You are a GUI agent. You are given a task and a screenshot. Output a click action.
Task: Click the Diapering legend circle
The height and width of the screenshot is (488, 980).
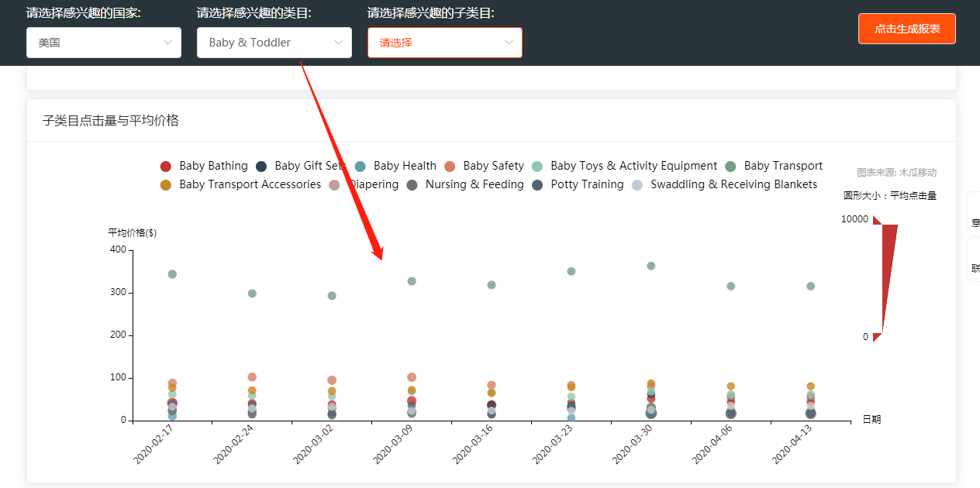click(x=334, y=185)
